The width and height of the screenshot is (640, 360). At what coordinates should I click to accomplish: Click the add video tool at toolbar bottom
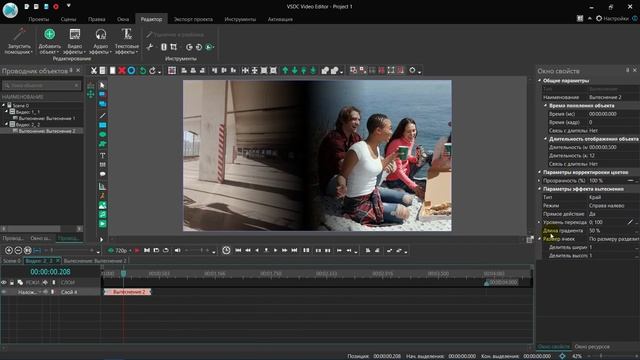(x=102, y=224)
